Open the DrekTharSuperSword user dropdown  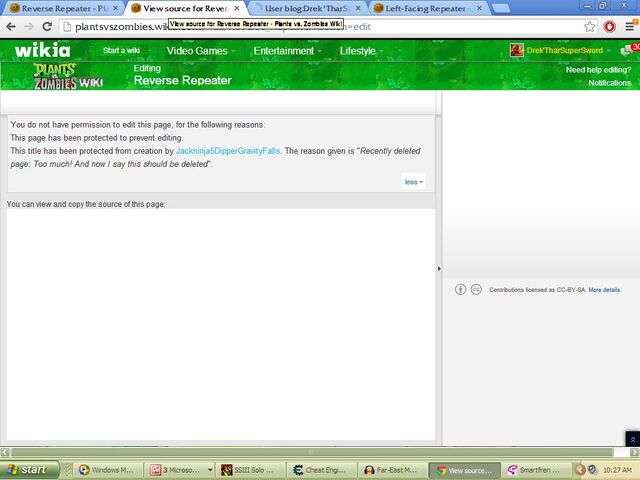pos(567,50)
